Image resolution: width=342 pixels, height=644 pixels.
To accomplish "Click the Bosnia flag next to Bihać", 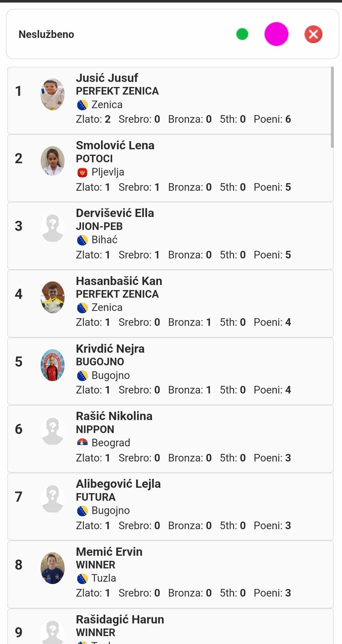I will coord(82,240).
